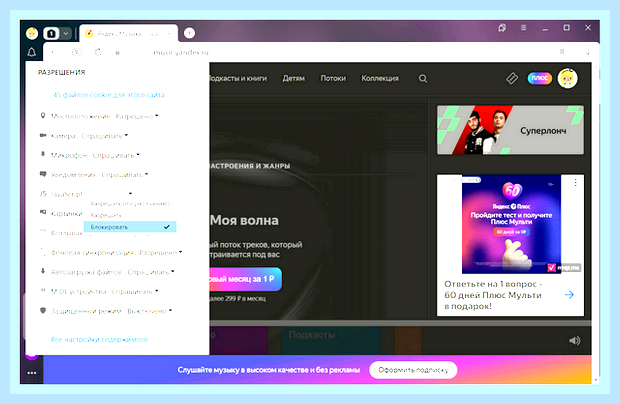Go back with the back arrow
This screenshot has height=404, width=620.
tap(54, 52)
